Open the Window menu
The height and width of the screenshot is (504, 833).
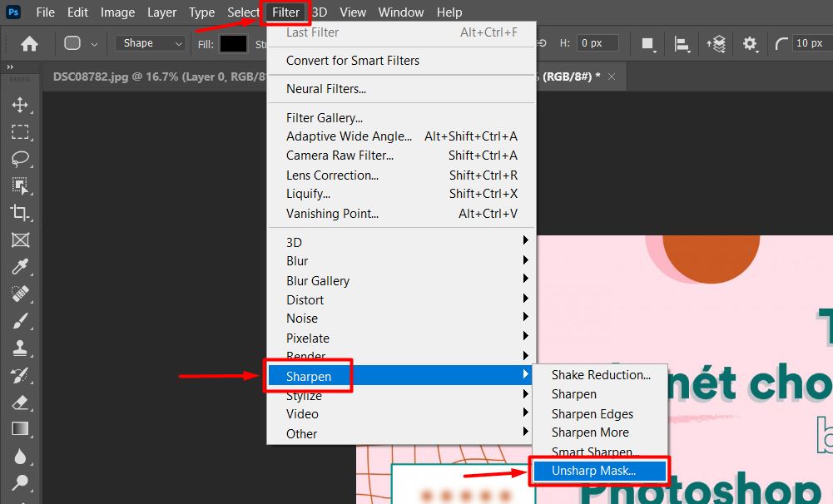(400, 12)
